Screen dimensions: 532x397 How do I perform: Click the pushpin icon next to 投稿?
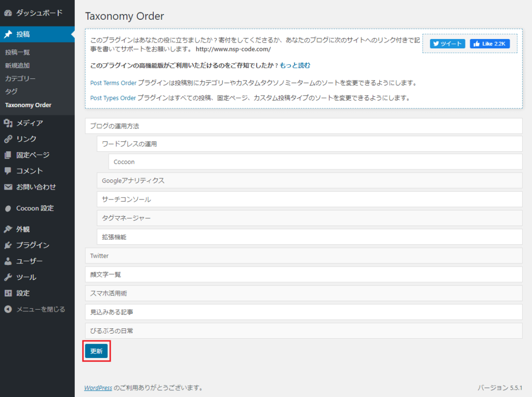coord(8,34)
